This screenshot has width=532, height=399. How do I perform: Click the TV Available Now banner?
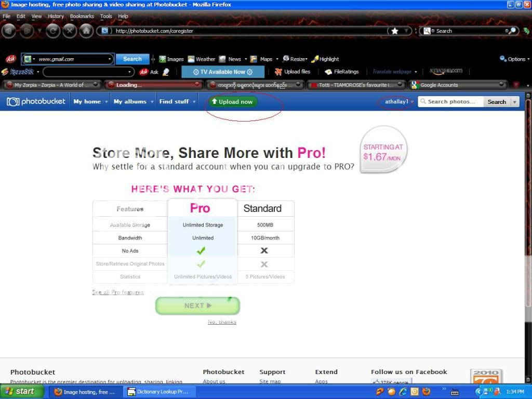(222, 72)
